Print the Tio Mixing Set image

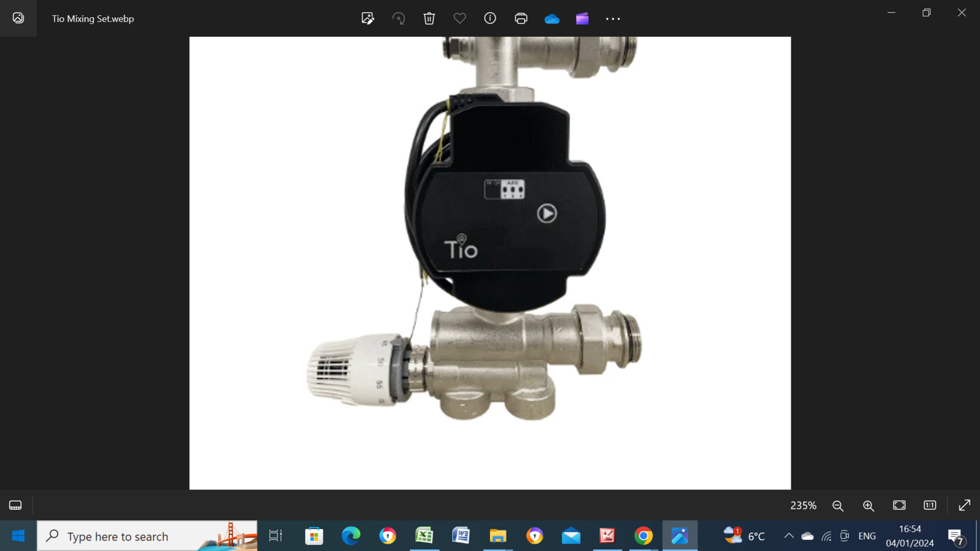(x=521, y=18)
